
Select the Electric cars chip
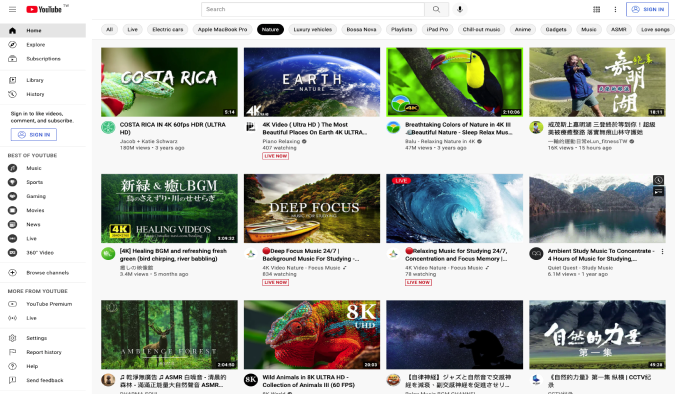168,30
